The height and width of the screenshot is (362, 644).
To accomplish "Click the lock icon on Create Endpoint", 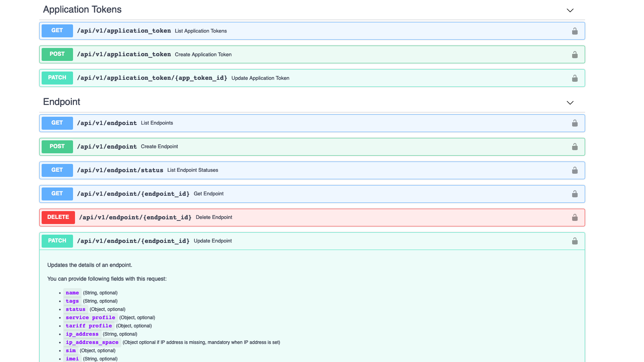I will point(575,147).
